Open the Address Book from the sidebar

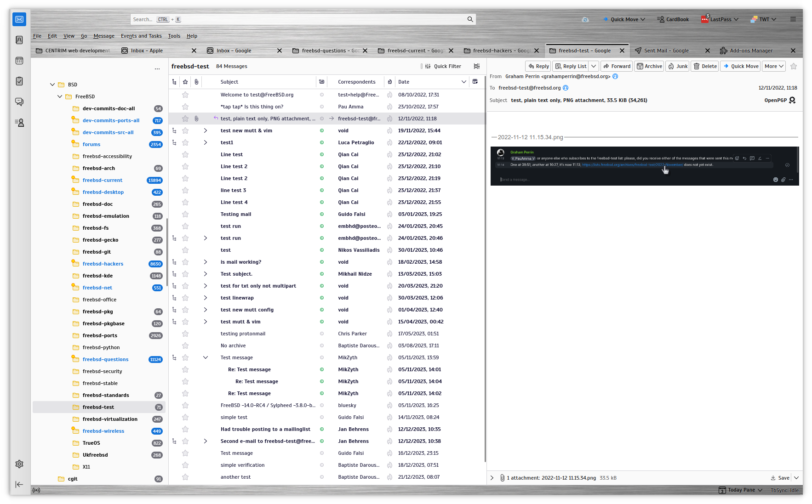(x=19, y=40)
